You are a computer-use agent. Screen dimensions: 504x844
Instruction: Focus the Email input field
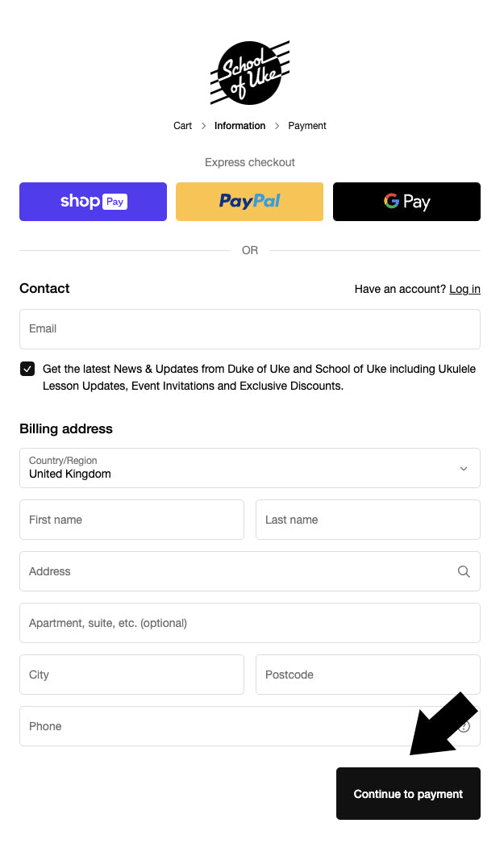pyautogui.click(x=250, y=329)
